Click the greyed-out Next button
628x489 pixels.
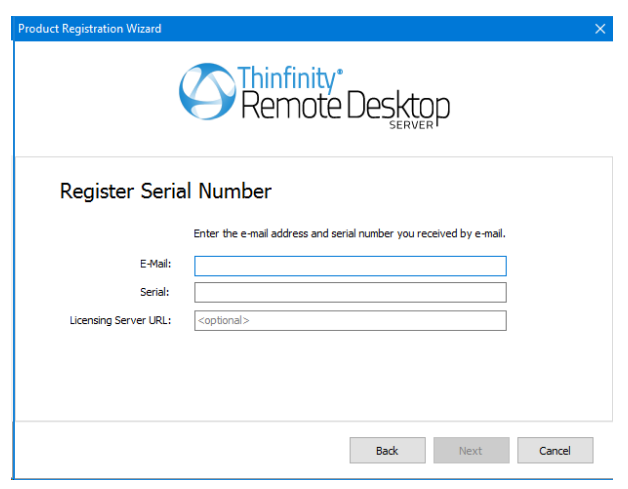pyautogui.click(x=471, y=451)
